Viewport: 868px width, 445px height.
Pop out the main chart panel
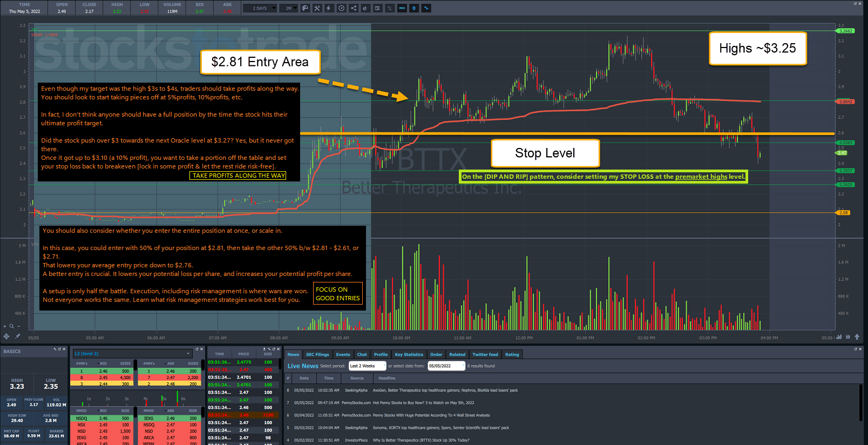856,3
